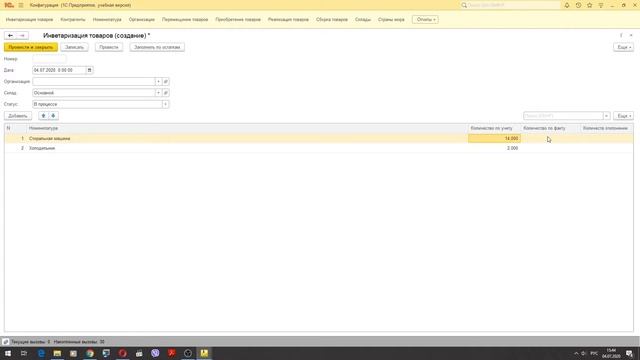The image size is (640, 360).
Task: Open the Отчеты dropdown menu
Action: 425,20
